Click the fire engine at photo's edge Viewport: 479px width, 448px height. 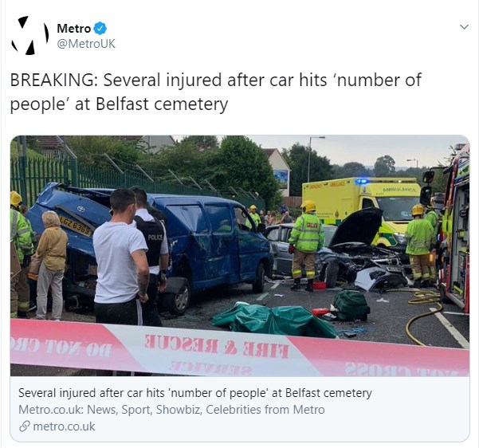(x=453, y=230)
